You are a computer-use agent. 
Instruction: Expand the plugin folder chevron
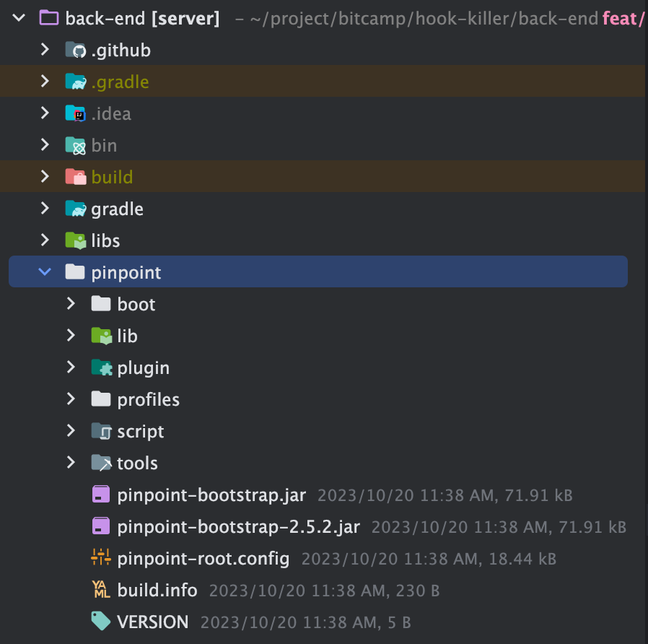[71, 367]
